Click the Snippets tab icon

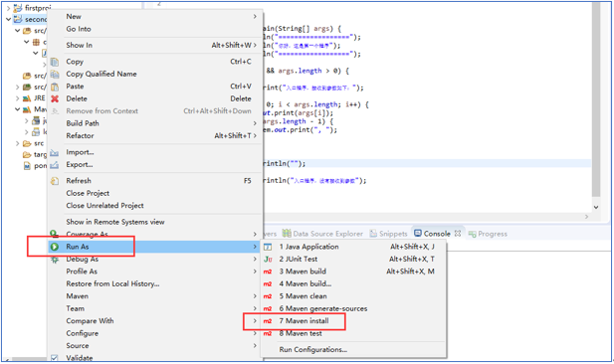click(x=373, y=234)
